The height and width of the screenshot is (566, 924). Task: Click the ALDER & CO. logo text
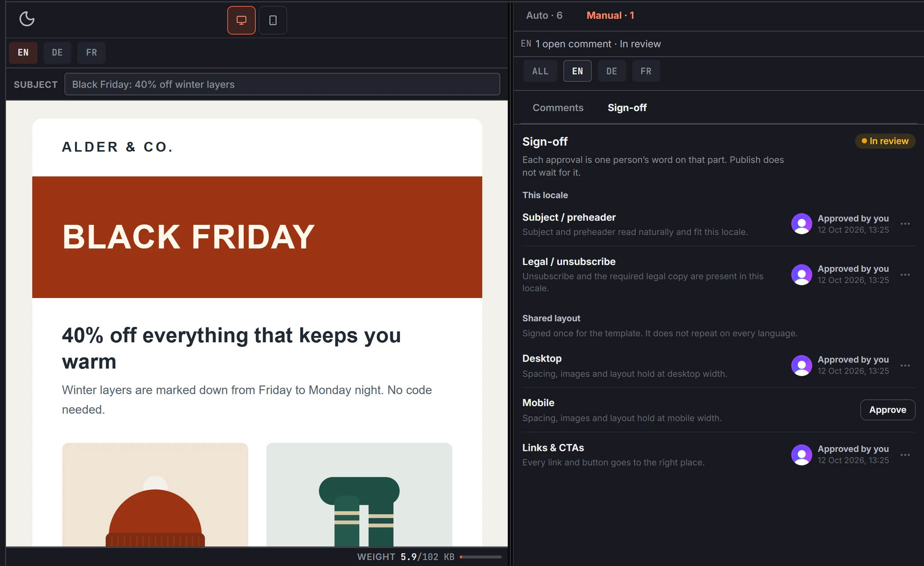tap(118, 147)
